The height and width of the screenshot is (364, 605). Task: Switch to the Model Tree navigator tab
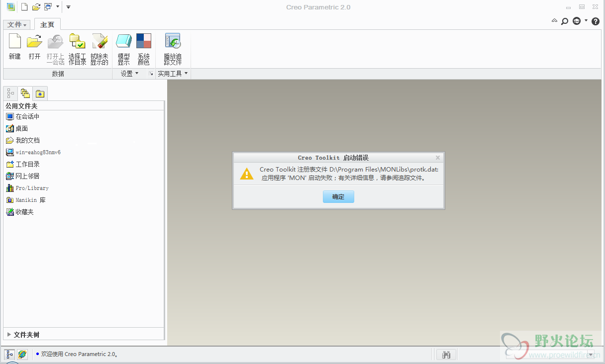(10, 93)
